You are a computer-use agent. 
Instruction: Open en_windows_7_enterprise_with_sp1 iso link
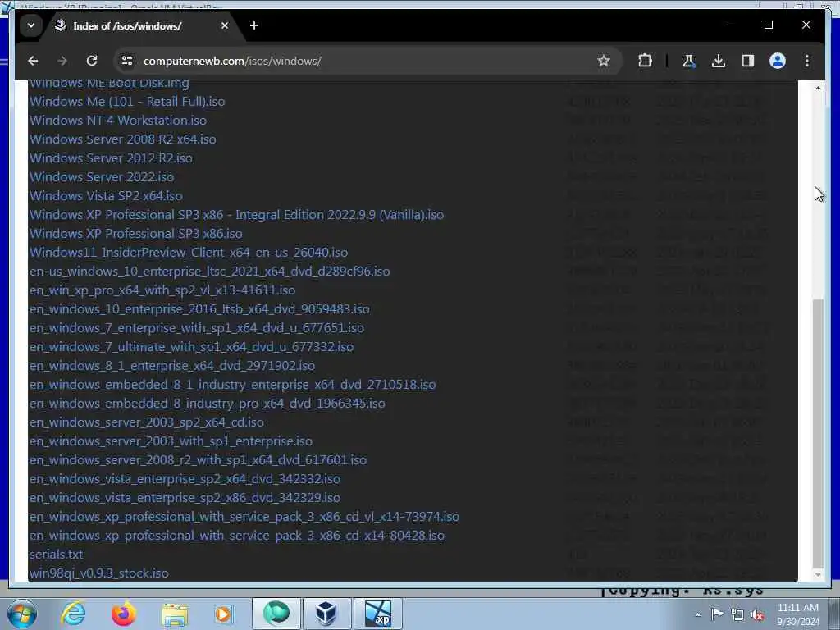[x=197, y=328]
